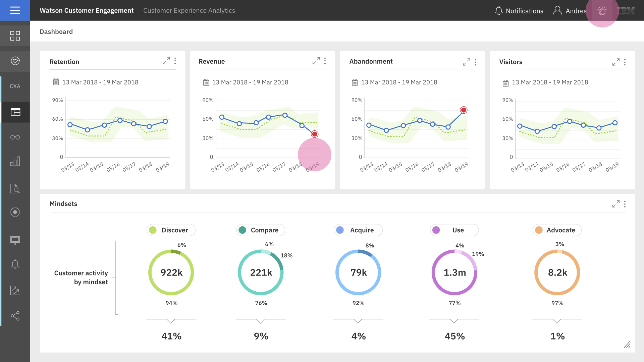Open the Revenue card options menu
644x362 pixels.
325,61
